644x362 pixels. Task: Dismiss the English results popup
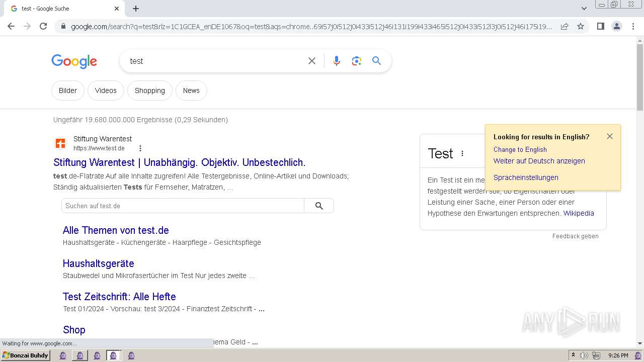click(x=610, y=136)
